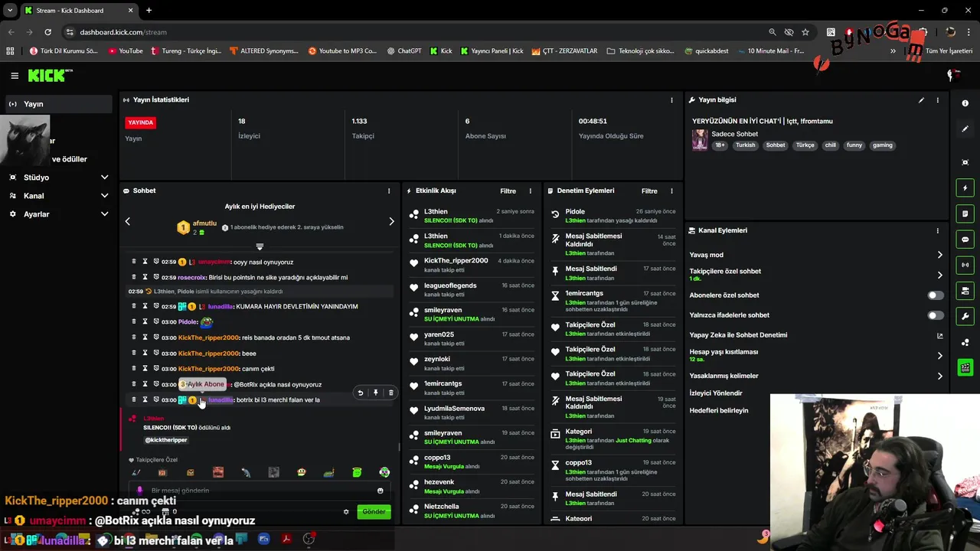Open İzleyici Yönlendir option

pos(716,393)
